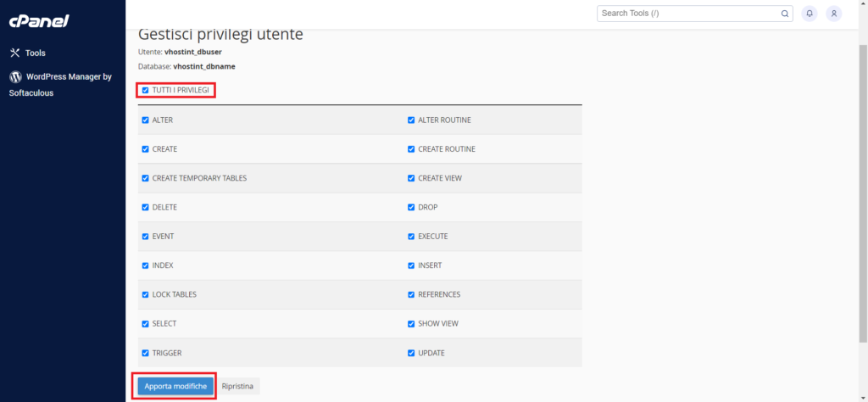
Task: Open the user account icon
Action: pos(834,14)
